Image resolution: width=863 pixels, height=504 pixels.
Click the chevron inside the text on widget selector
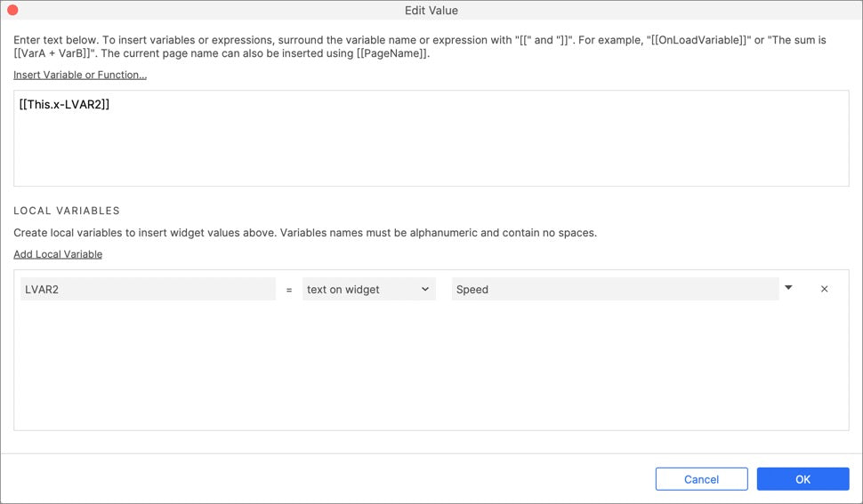(425, 289)
